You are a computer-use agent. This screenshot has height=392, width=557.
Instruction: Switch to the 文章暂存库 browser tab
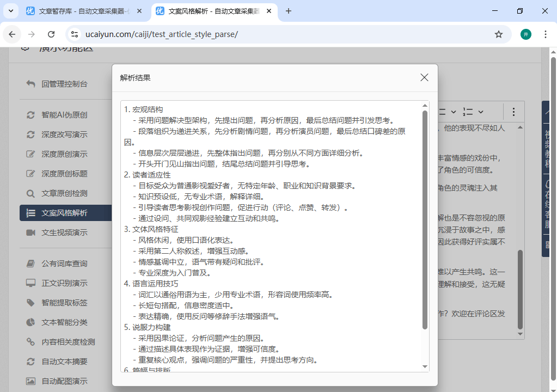[x=84, y=11]
